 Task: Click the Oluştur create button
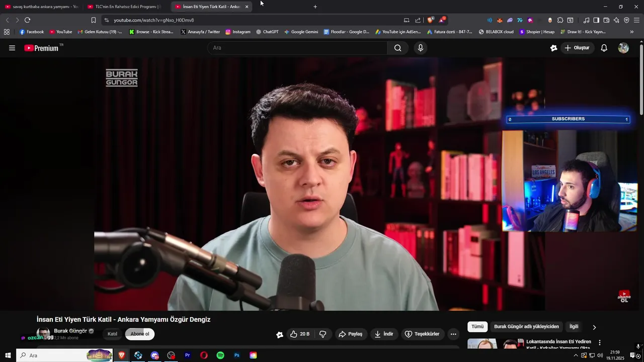tap(577, 48)
